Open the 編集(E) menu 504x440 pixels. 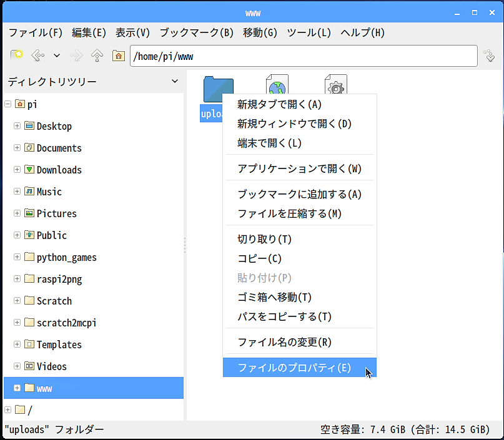(89, 32)
